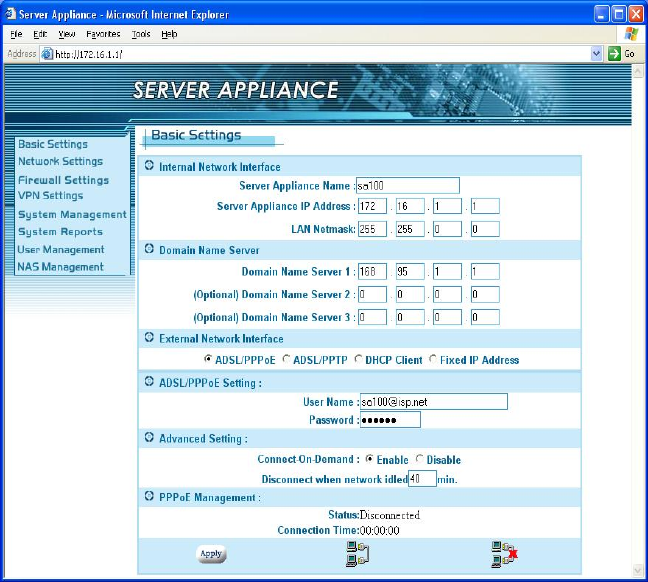The height and width of the screenshot is (582, 648).
Task: Click the Go button label
Action: pos(629,54)
